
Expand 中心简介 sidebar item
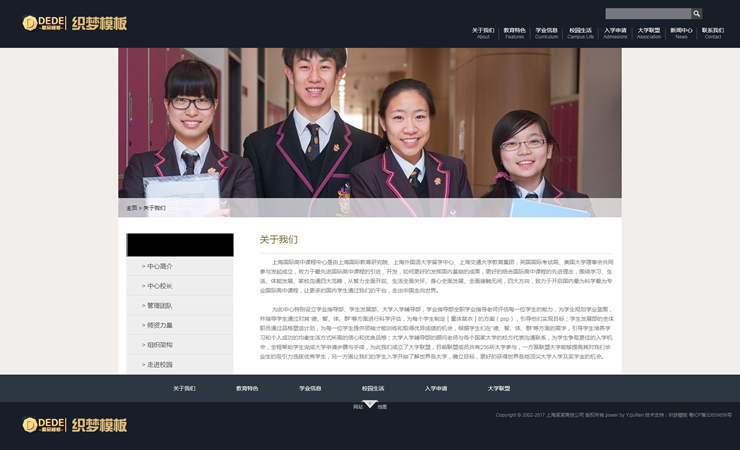[x=159, y=266]
